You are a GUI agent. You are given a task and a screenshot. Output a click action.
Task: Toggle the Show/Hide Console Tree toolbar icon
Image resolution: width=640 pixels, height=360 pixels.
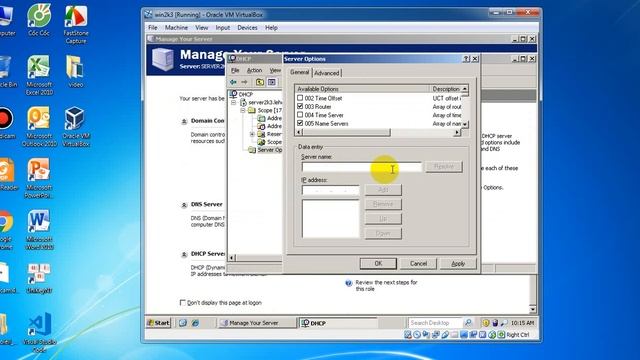(271, 82)
